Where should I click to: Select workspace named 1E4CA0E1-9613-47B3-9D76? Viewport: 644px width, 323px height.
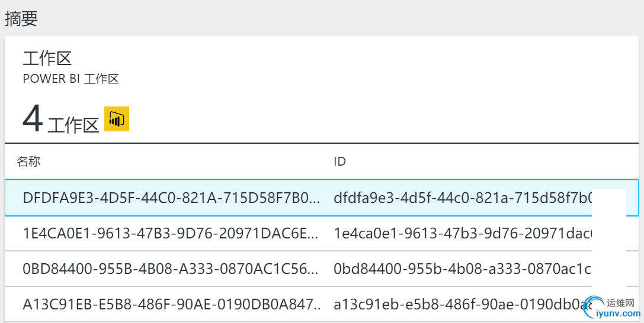coord(171,234)
